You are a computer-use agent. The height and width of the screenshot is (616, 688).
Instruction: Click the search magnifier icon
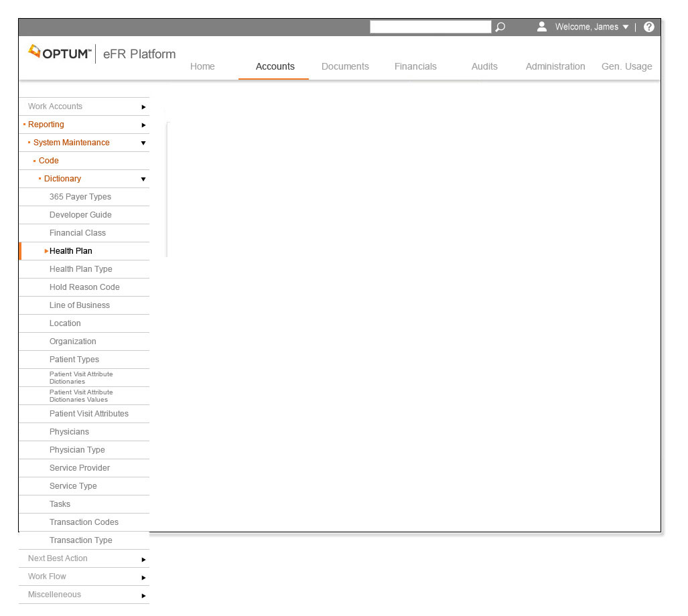click(500, 27)
